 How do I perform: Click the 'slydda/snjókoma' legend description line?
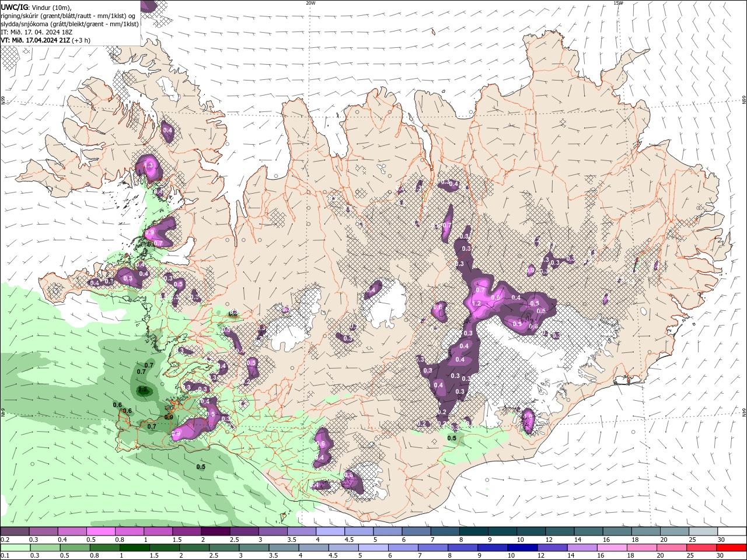pyautogui.click(x=70, y=24)
